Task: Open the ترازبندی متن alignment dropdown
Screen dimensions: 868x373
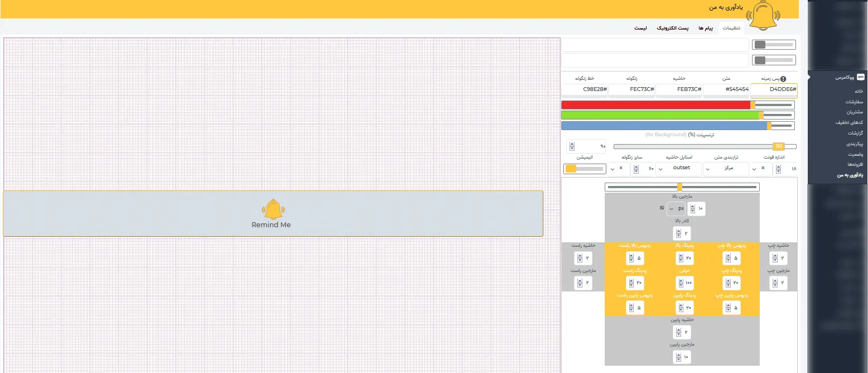Action: coord(726,168)
